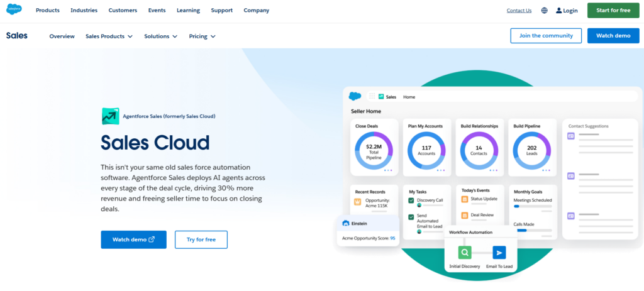Click the Meetings Scheduled progress bar
Image resolution: width=644 pixels, height=291 pixels.
[532, 206]
